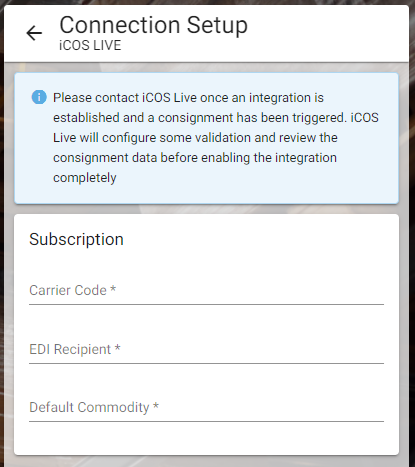Click the EDI Recipient label text
415x467 pixels.
point(70,349)
